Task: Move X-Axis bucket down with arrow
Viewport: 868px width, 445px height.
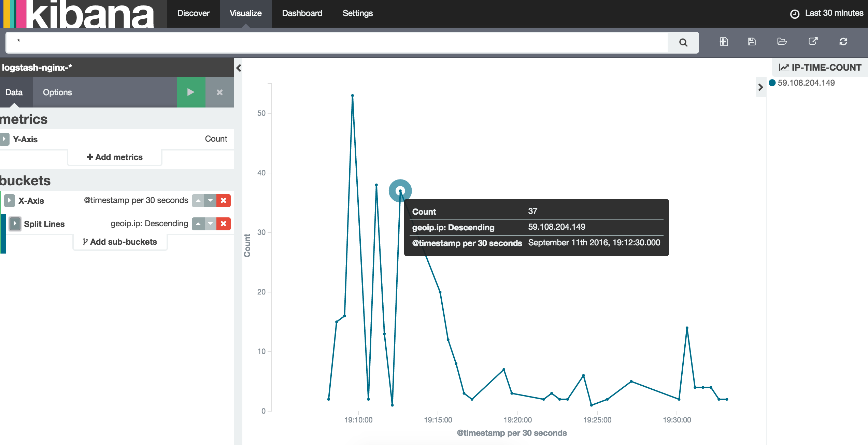Action: pos(210,200)
